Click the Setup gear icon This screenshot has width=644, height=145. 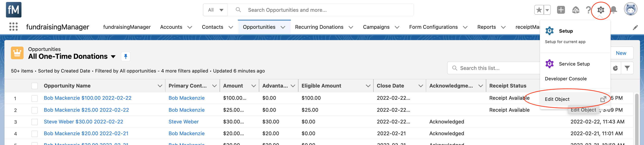[601, 10]
